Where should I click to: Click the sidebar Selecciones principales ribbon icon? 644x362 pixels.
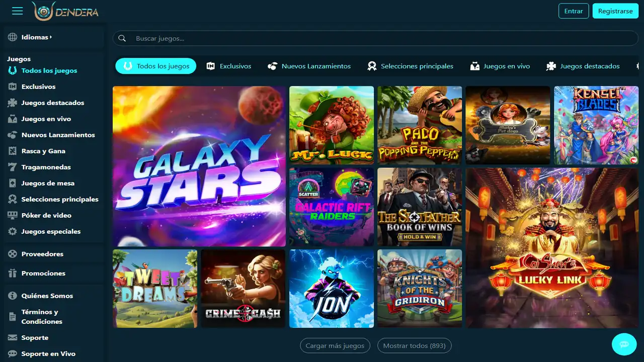(x=13, y=200)
